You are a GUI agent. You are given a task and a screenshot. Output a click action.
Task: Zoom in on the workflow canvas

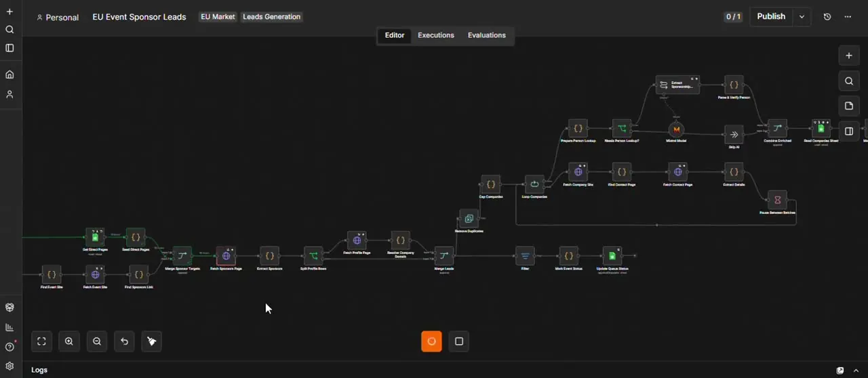click(x=69, y=341)
